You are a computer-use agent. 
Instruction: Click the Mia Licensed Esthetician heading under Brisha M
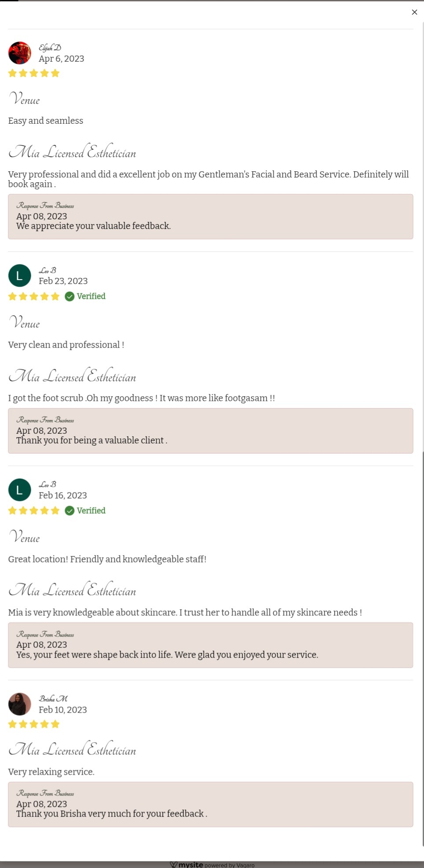click(x=72, y=749)
